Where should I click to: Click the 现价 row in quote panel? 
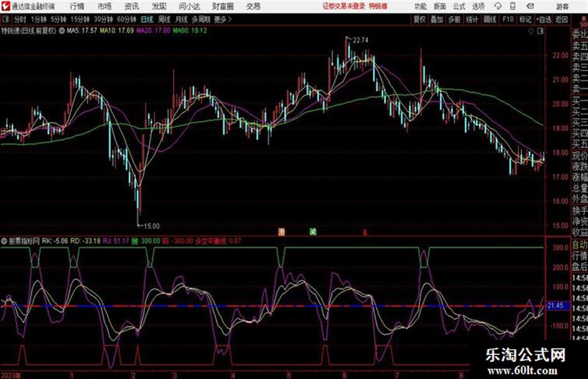click(580, 156)
